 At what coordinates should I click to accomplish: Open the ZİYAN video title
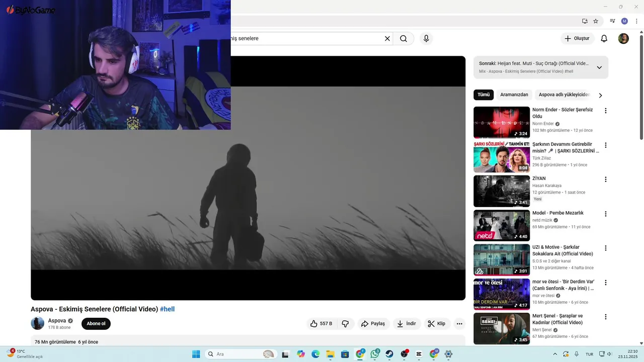coord(539,178)
